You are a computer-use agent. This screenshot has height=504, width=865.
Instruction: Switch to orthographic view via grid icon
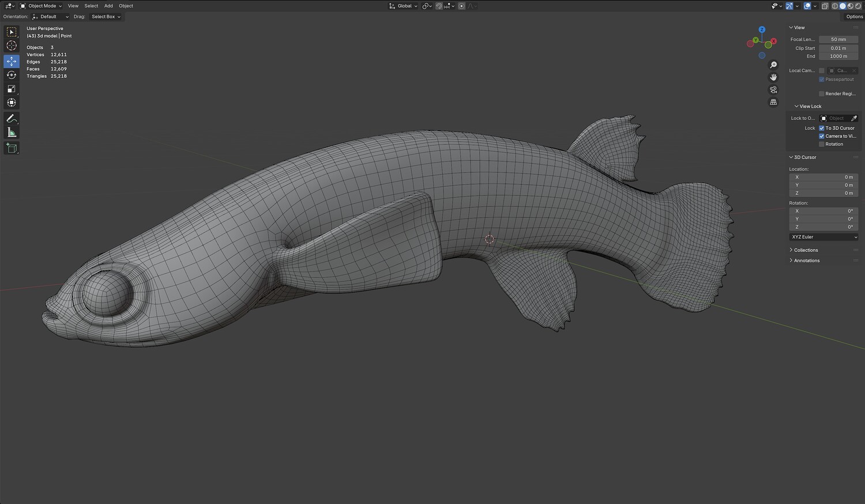(x=773, y=102)
